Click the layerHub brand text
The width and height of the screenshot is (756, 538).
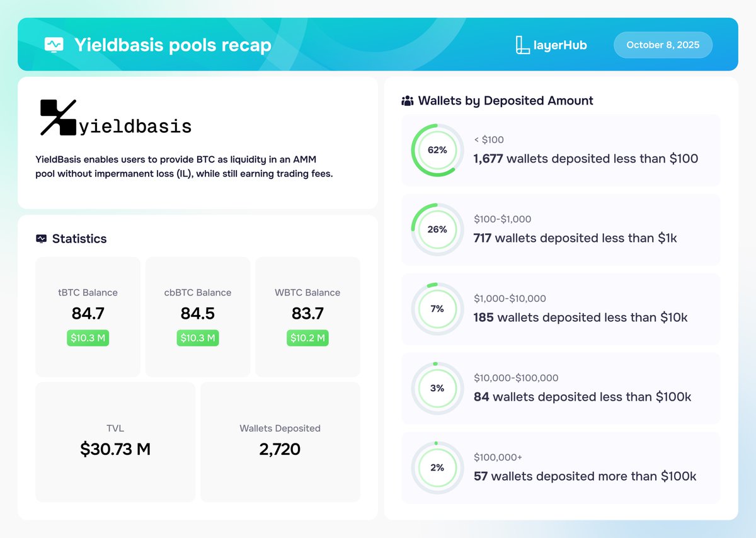pyautogui.click(x=560, y=45)
